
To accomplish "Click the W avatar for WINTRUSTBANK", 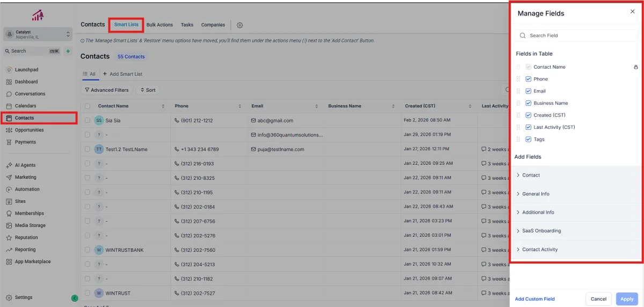I will click(99, 250).
